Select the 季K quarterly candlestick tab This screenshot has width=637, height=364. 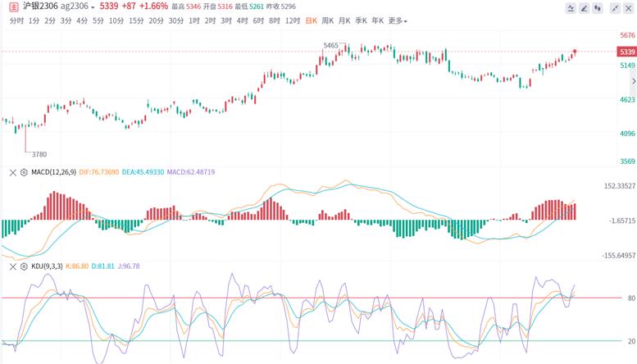[361, 20]
